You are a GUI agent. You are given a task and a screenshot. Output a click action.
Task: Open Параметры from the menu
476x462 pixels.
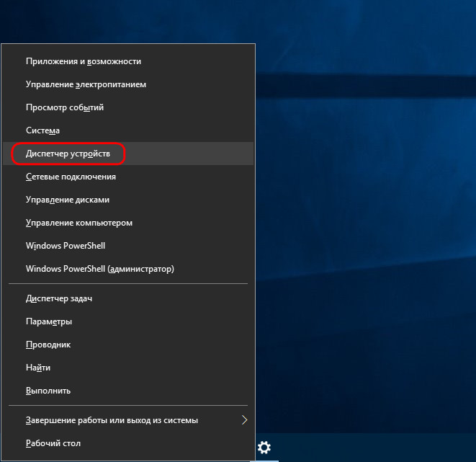pos(127,321)
